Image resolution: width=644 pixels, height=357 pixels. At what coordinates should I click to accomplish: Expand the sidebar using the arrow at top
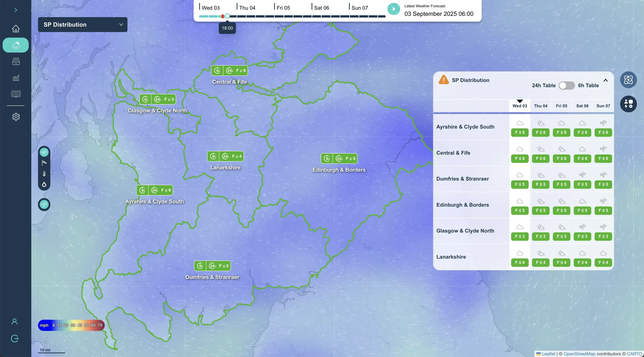click(x=16, y=10)
